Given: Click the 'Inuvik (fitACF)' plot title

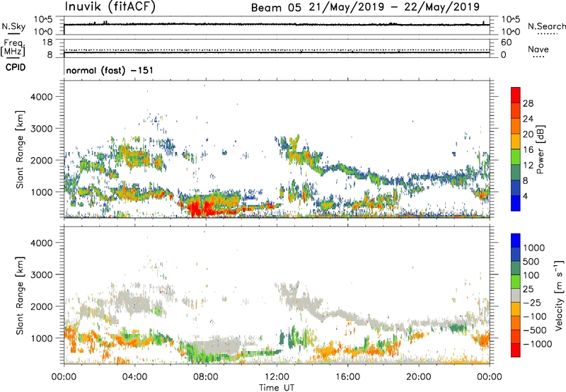Looking at the screenshot, I should pyautogui.click(x=110, y=7).
